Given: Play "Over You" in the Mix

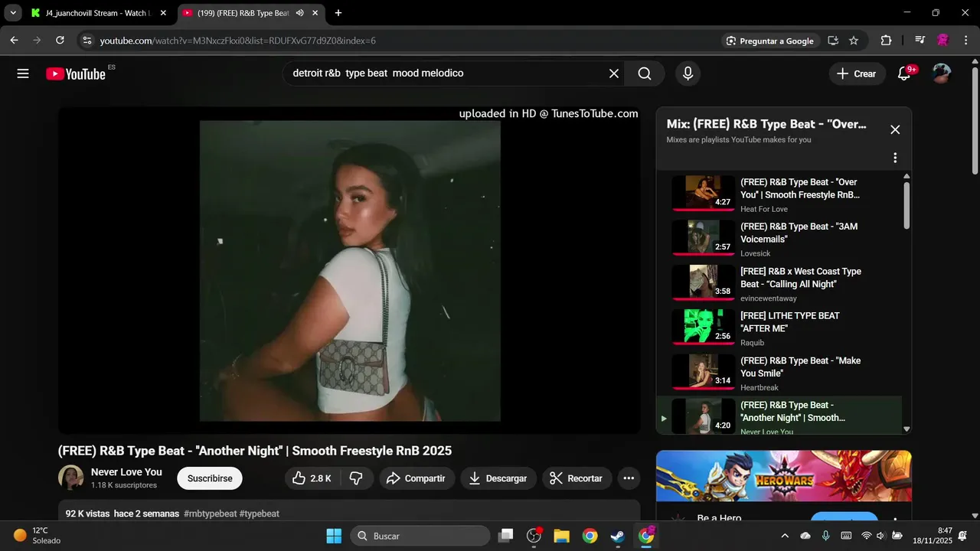Looking at the screenshot, I should click(779, 193).
